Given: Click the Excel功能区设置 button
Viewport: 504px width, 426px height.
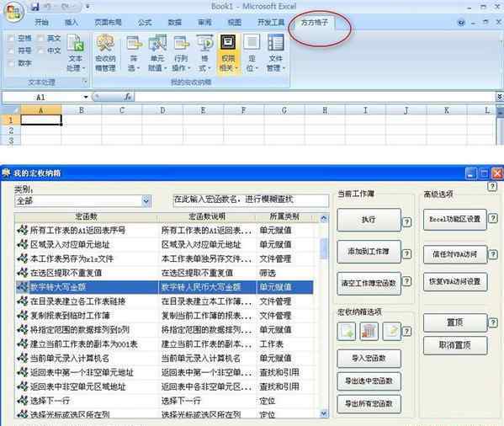Looking at the screenshot, I should tap(455, 220).
